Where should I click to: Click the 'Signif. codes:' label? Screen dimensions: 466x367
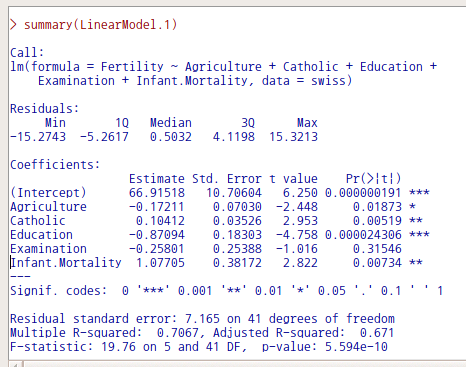(x=58, y=291)
